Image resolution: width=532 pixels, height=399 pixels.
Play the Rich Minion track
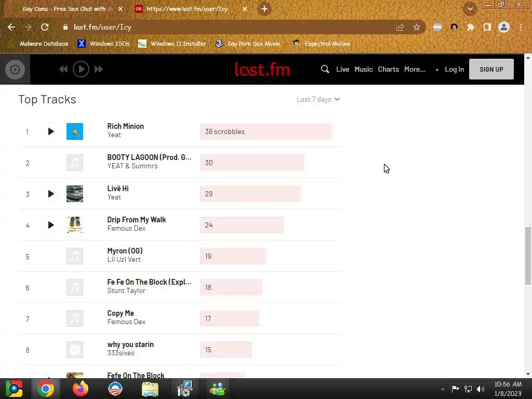pos(51,131)
